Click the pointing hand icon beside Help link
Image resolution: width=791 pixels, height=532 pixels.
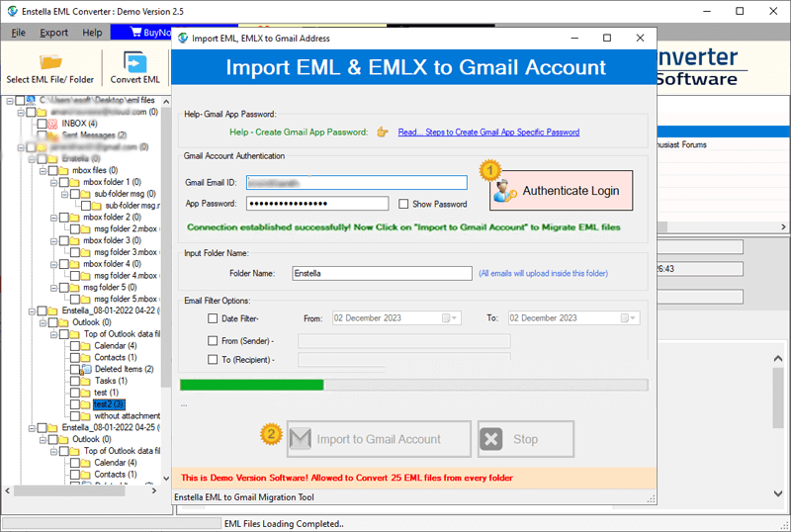[x=383, y=133]
